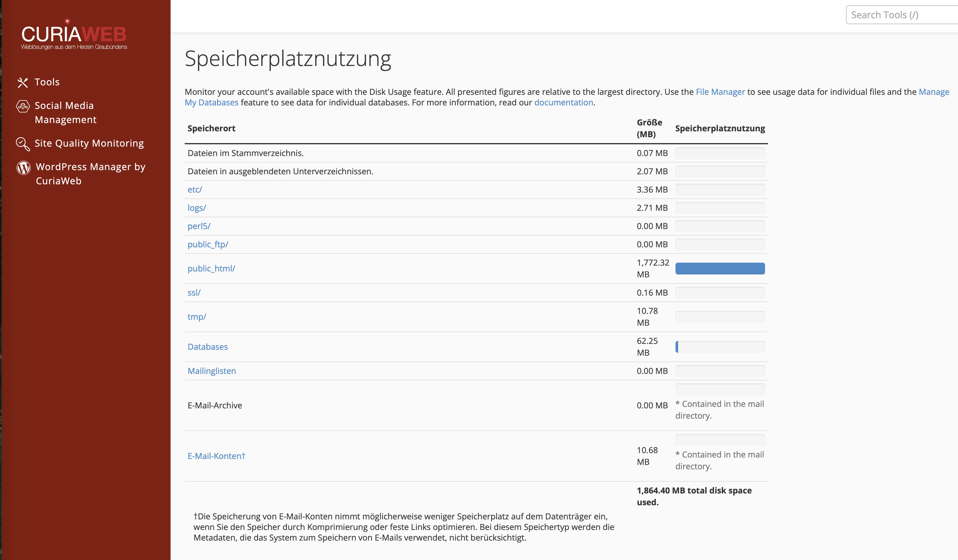Click 'Dateien im Stammverzeichnis.' row text
The width and height of the screenshot is (958, 560).
(x=246, y=153)
